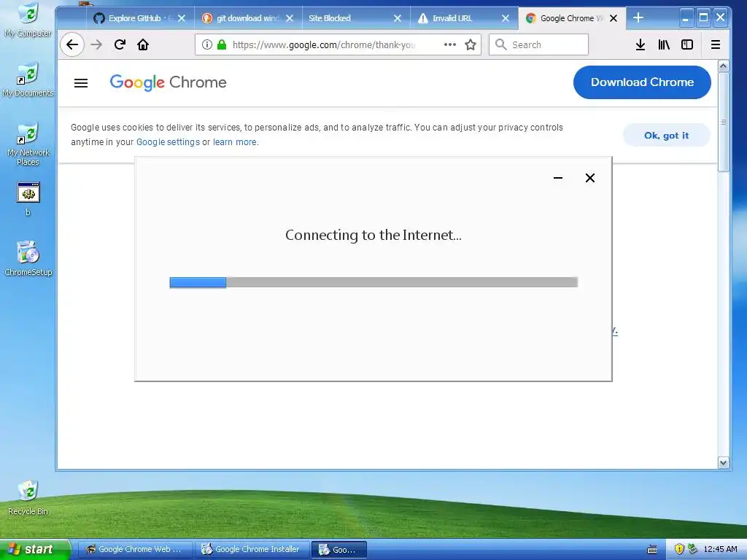Click the vertical scrollbar thumb
This screenshot has width=747, height=560.
pyautogui.click(x=723, y=122)
